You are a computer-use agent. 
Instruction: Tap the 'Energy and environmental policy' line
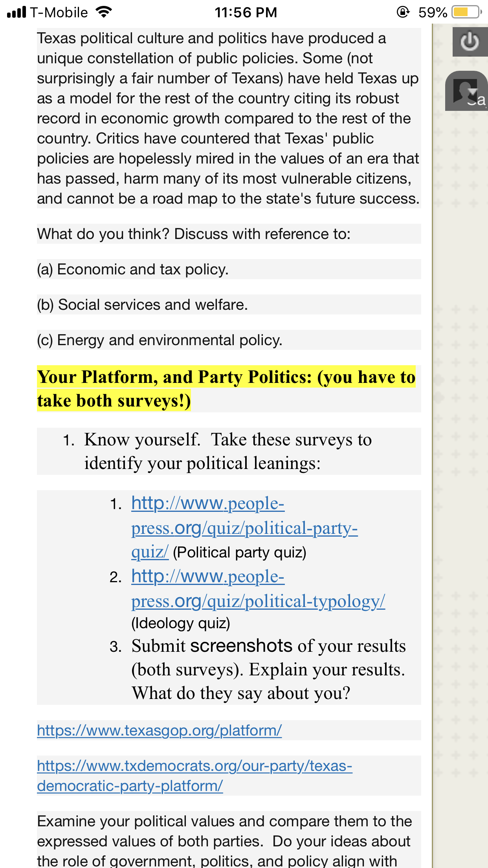coord(160,340)
